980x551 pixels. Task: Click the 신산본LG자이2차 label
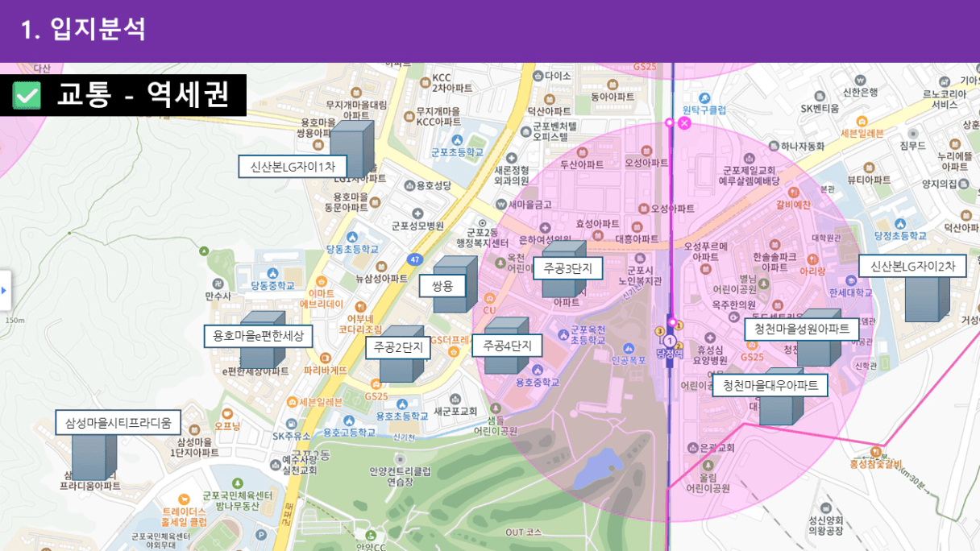point(912,267)
